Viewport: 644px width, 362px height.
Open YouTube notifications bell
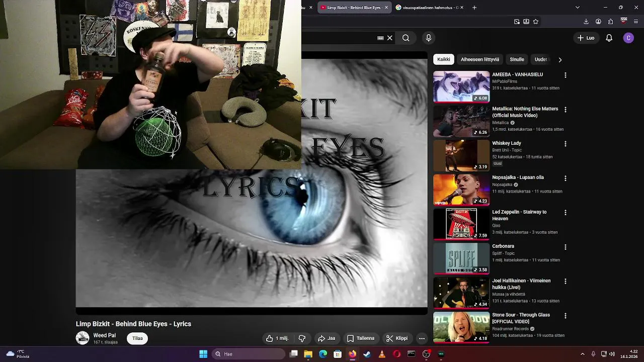point(609,38)
